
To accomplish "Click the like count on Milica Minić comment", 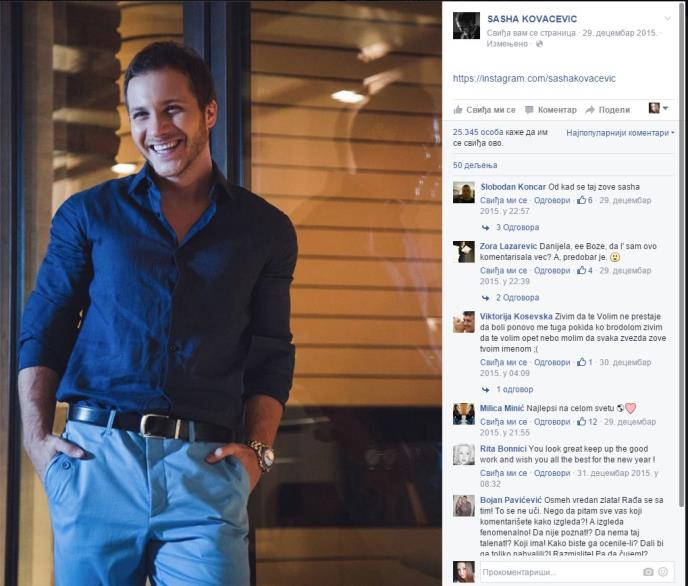I will point(587,422).
